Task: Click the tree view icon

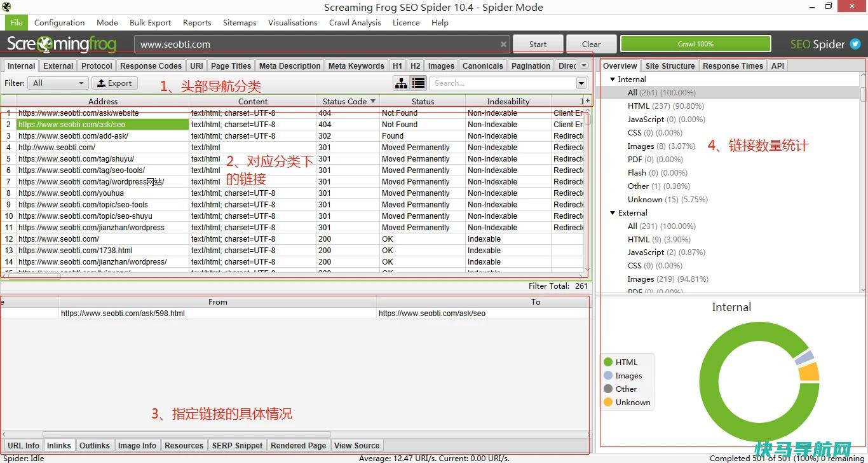Action: coord(402,83)
